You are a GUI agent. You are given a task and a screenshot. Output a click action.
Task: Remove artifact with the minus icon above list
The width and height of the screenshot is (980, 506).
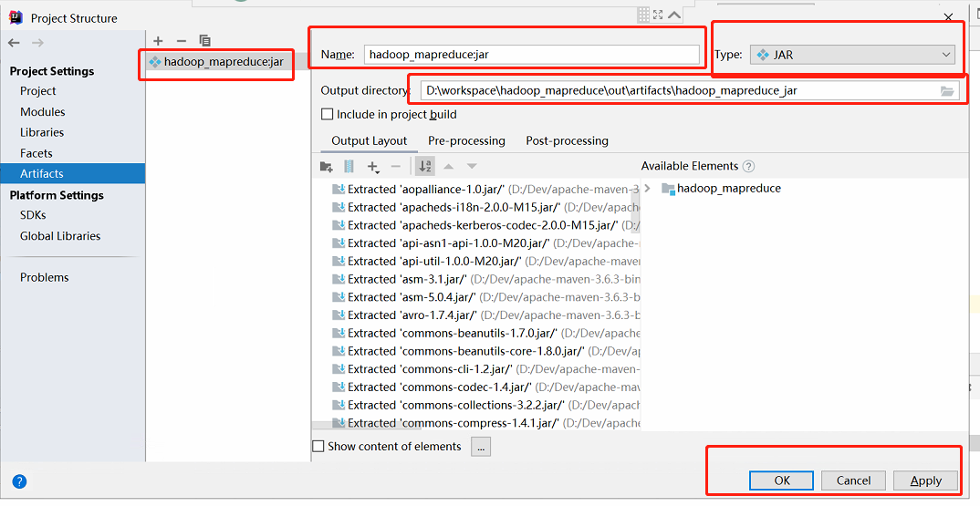coord(182,41)
